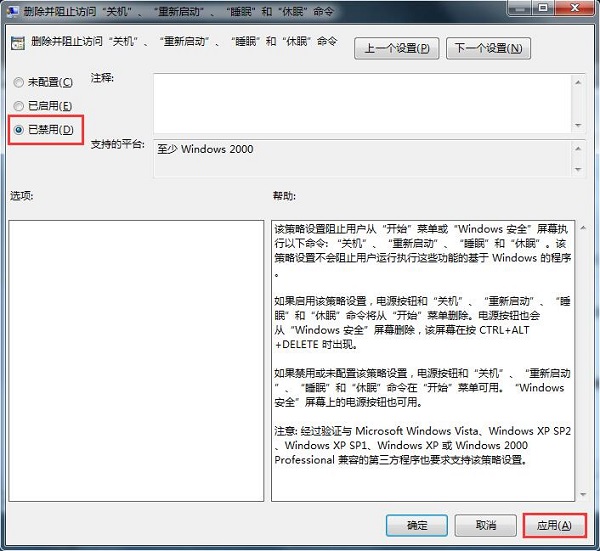Select the 已启用 (Enabled) radio option
600x551 pixels.
pyautogui.click(x=18, y=105)
